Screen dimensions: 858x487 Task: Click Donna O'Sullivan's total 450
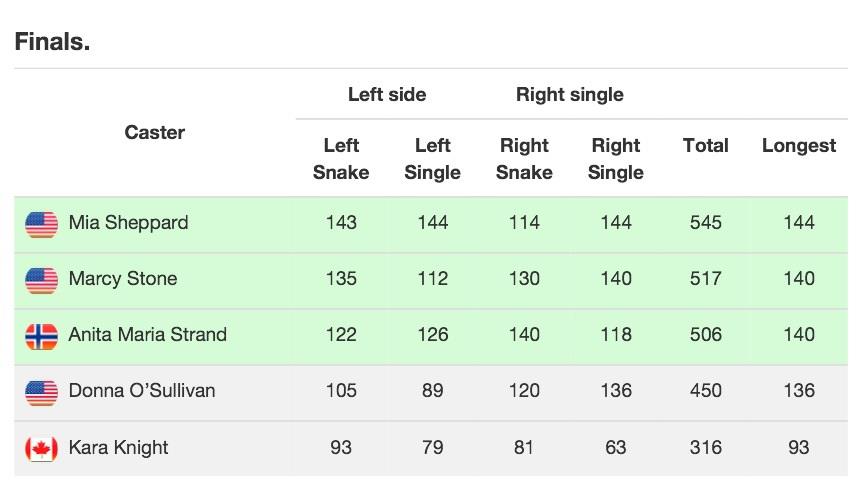[706, 390]
